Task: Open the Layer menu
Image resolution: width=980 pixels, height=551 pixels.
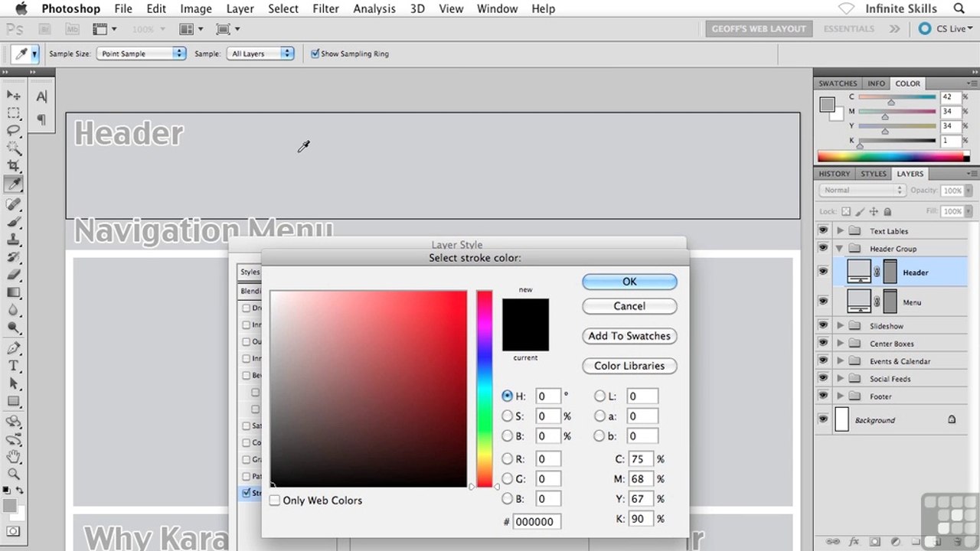Action: (240, 8)
